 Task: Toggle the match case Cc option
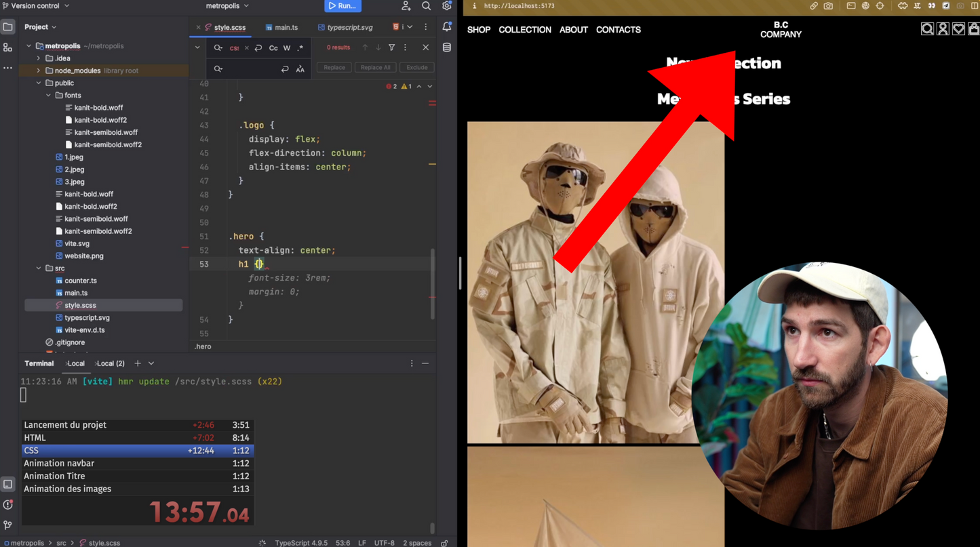tap(273, 48)
